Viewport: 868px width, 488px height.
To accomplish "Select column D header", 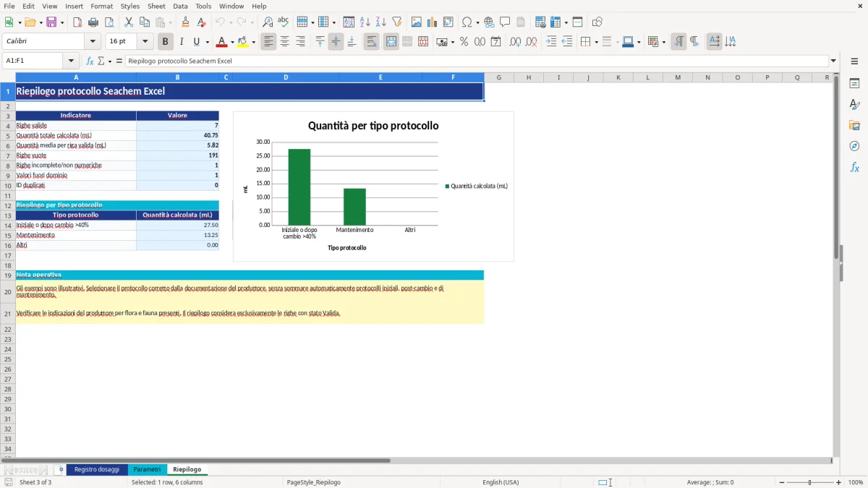I will [x=286, y=77].
